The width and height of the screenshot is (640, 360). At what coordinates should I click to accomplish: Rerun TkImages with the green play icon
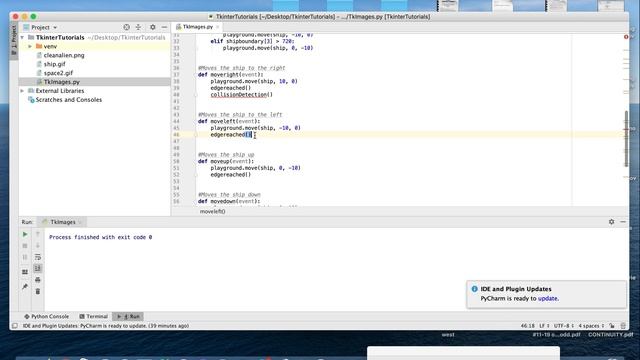(25, 234)
